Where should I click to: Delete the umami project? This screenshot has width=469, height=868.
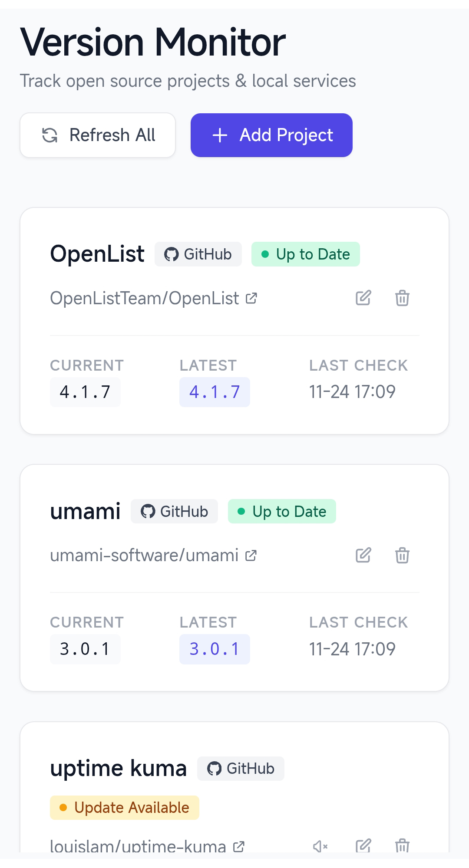click(x=402, y=555)
